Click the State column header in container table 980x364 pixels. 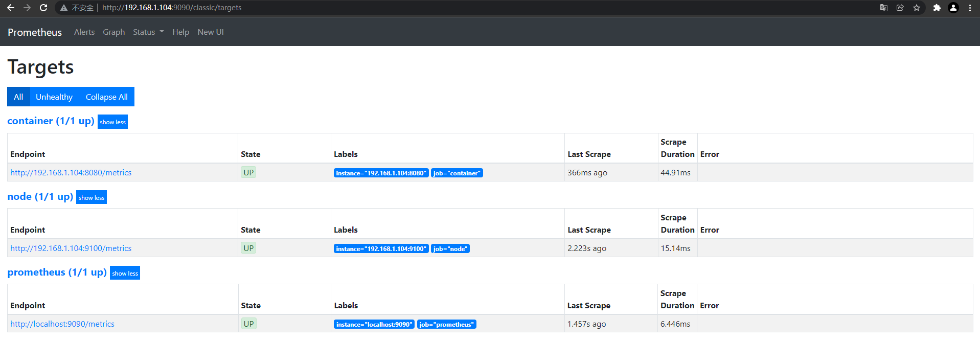tap(250, 154)
